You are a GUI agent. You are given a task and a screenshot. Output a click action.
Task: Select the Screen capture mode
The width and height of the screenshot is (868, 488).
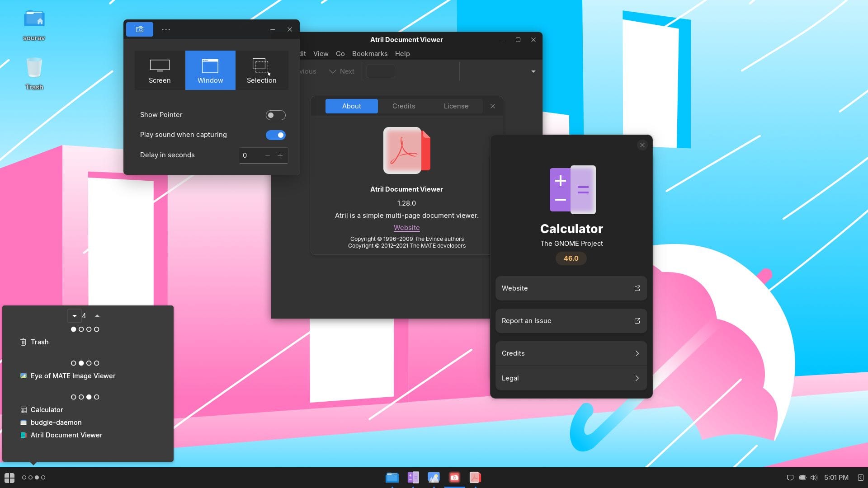pyautogui.click(x=159, y=70)
